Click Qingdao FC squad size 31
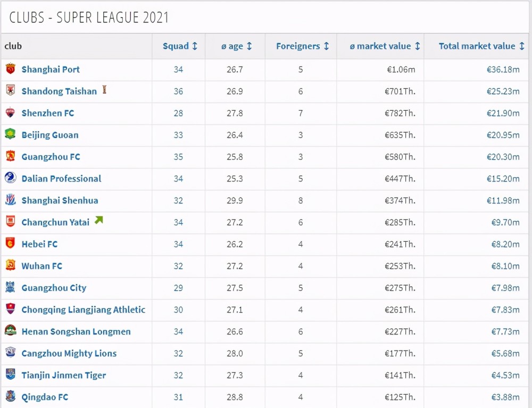This screenshot has width=532, height=408. tap(178, 397)
